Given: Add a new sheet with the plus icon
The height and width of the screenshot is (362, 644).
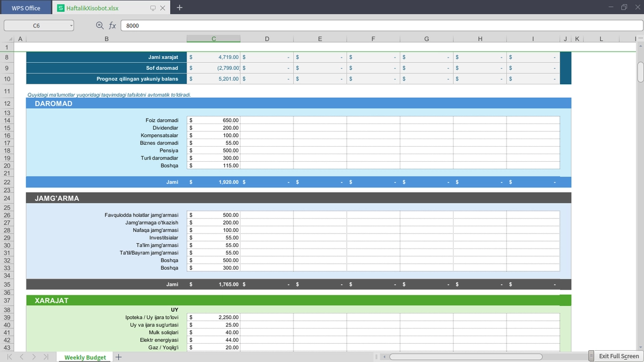Looking at the screenshot, I should click(119, 357).
